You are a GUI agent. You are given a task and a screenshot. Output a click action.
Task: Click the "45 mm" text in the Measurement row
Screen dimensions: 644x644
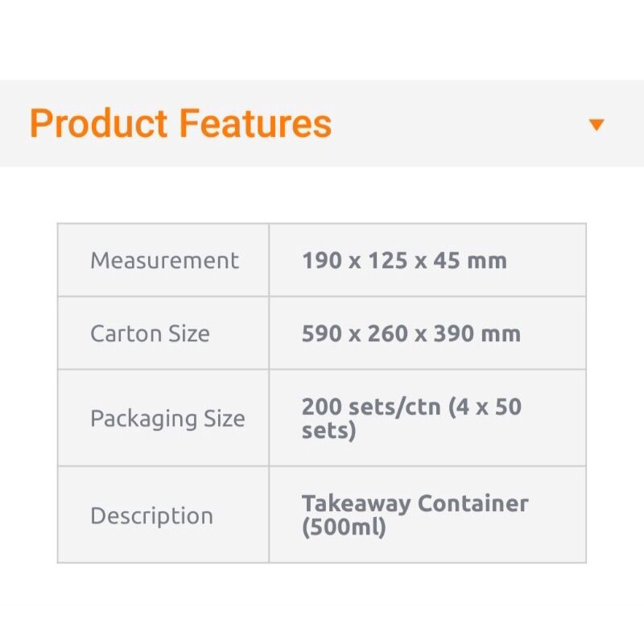[x=470, y=261]
